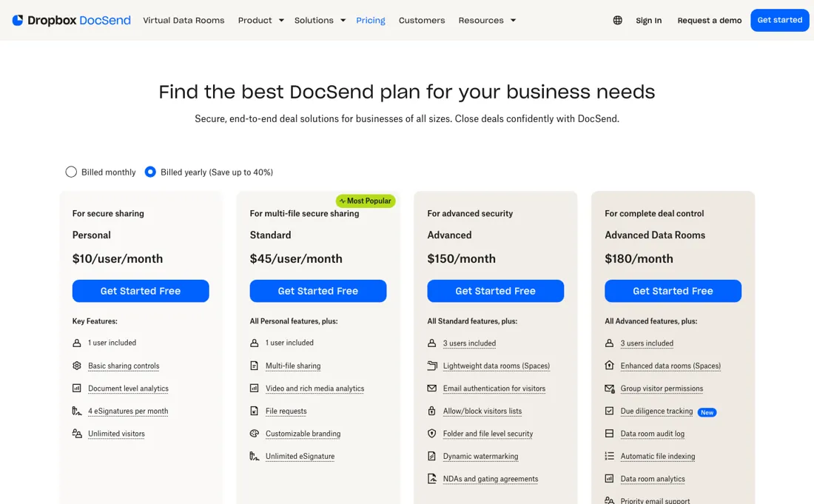The height and width of the screenshot is (504, 814).
Task: Click Dynamic watermarking feature link
Action: (481, 456)
